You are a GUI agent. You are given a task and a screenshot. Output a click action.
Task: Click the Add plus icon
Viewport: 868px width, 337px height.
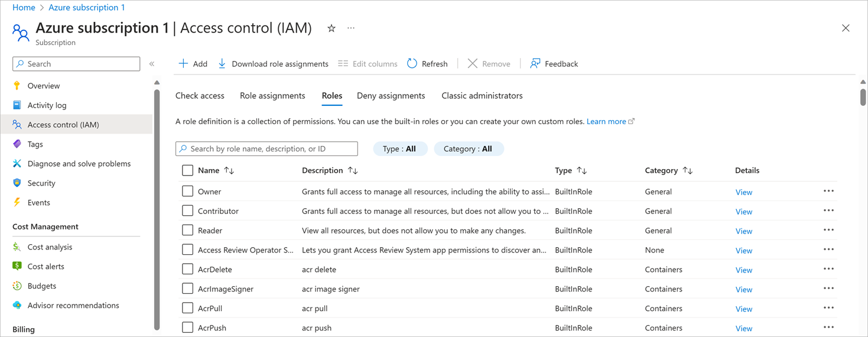click(x=184, y=63)
